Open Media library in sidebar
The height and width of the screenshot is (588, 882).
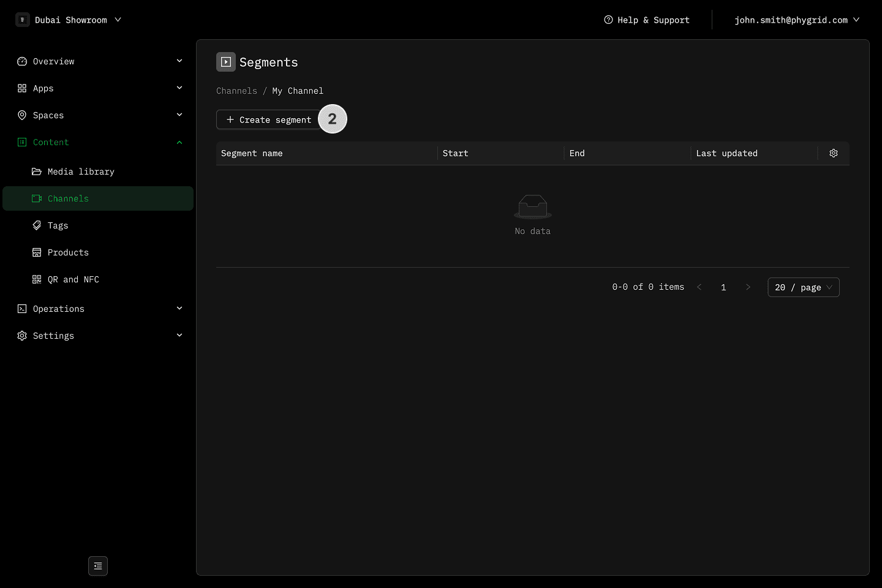(x=98, y=171)
